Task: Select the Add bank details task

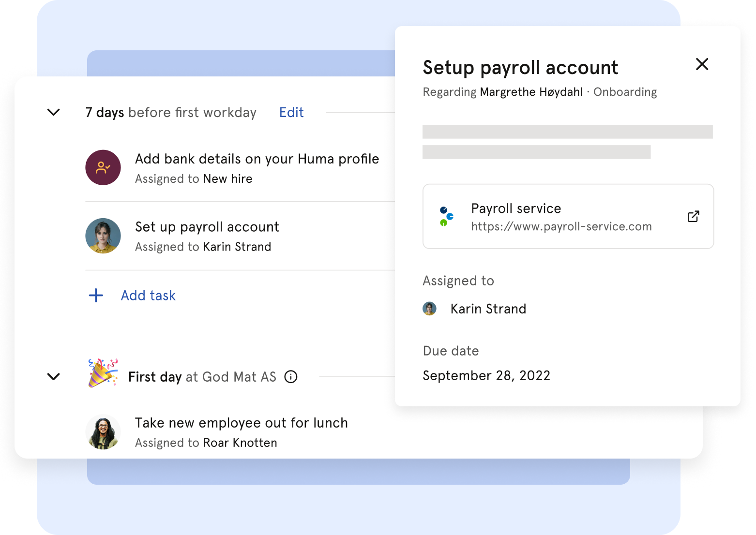Action: [257, 159]
